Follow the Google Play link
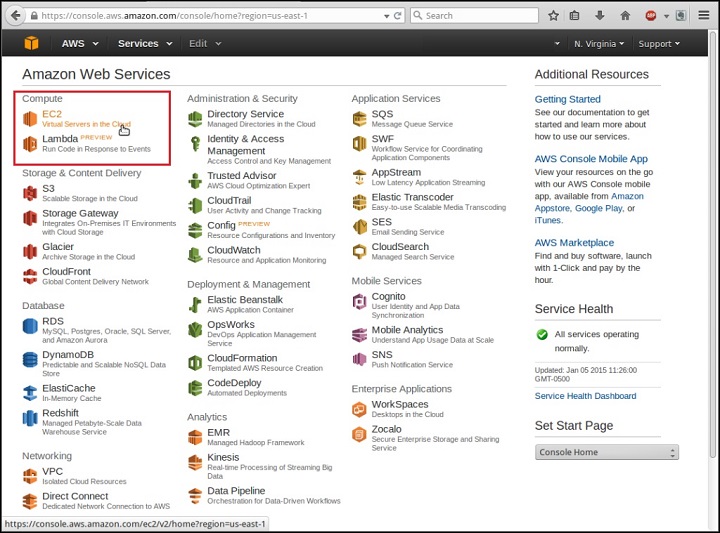720x533 pixels. [x=598, y=208]
